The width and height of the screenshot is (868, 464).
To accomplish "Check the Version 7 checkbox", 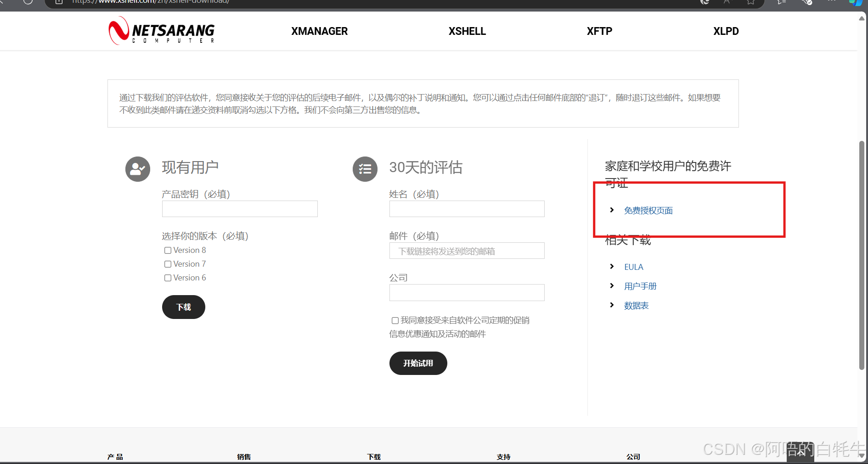I will (x=168, y=264).
